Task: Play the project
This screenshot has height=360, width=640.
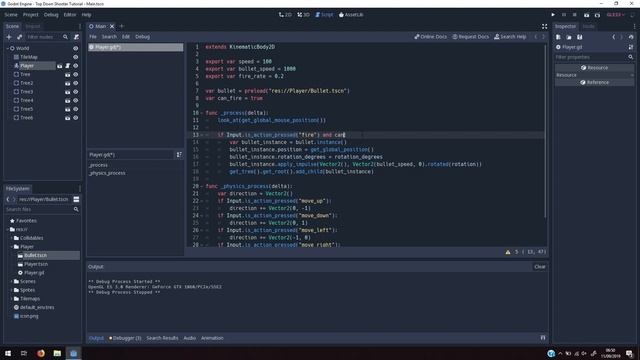Action: click(x=553, y=15)
